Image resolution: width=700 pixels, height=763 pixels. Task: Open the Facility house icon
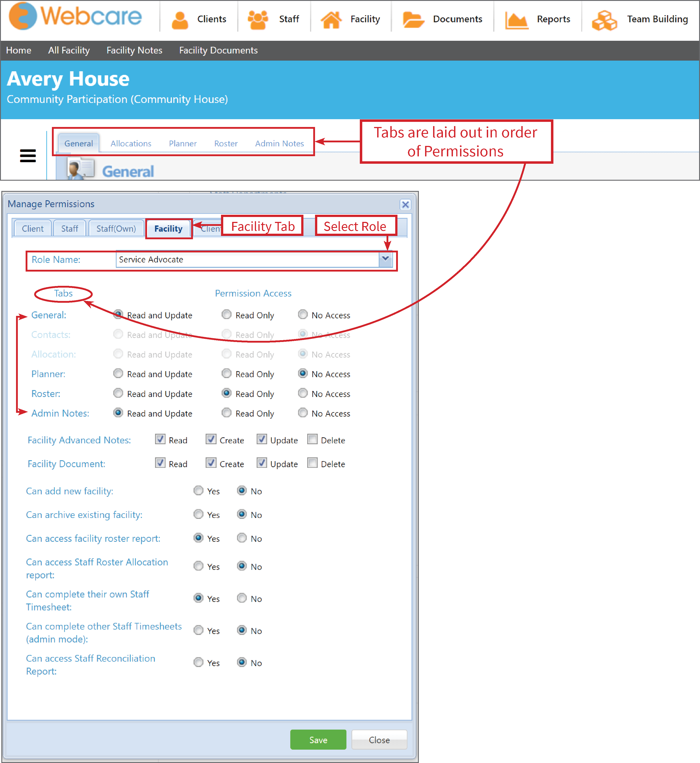point(331,20)
